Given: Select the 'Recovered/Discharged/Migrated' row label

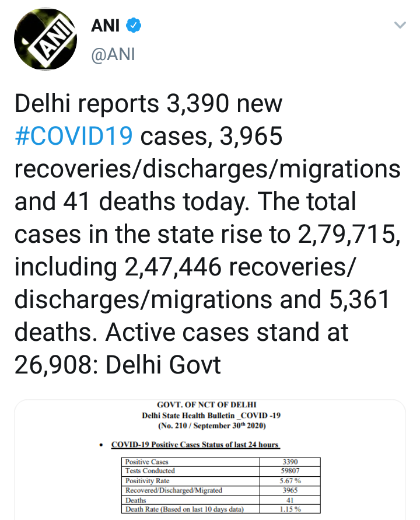Looking at the screenshot, I should tap(174, 490).
